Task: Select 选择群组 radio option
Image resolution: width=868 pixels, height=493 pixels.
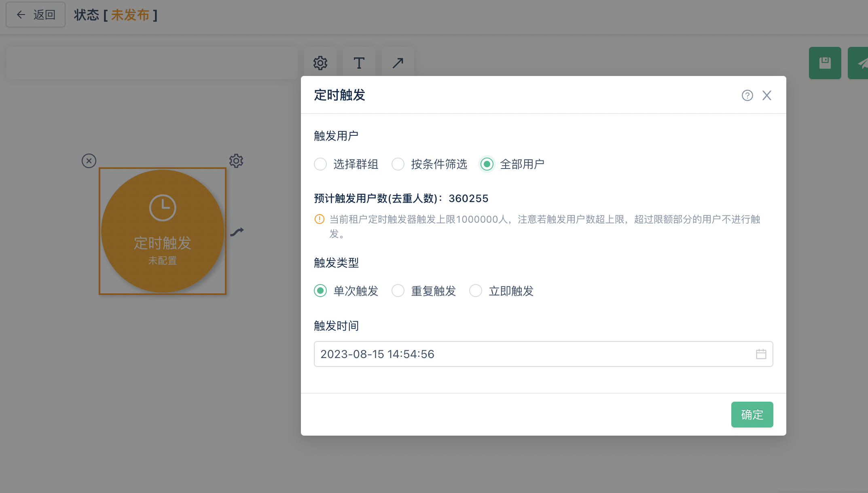Action: click(x=346, y=164)
